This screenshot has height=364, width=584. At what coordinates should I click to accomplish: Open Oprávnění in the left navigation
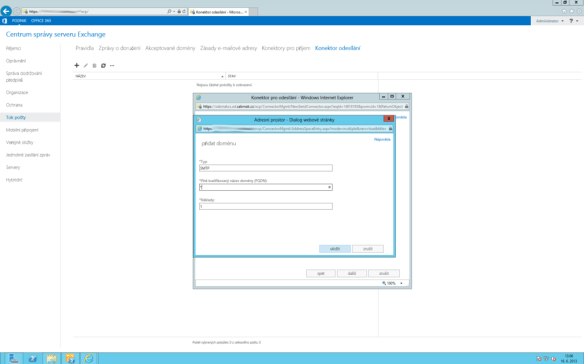coord(16,61)
